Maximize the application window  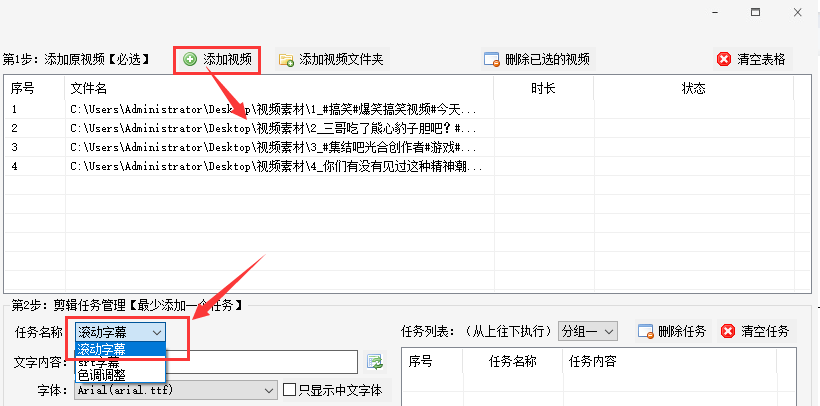click(756, 13)
